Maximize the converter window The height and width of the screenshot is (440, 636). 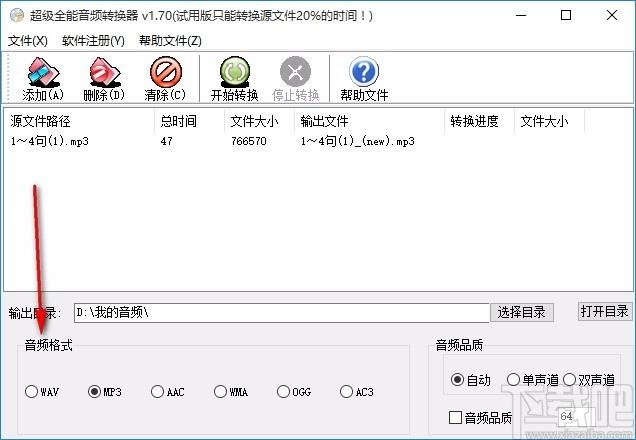point(566,15)
